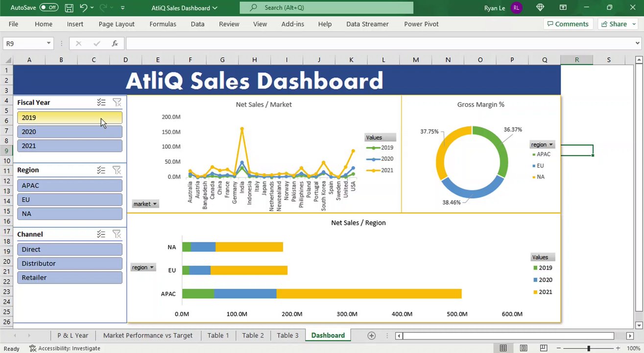Open Customize Quick Access Toolbar dropdown
644x353 pixels.
click(122, 8)
